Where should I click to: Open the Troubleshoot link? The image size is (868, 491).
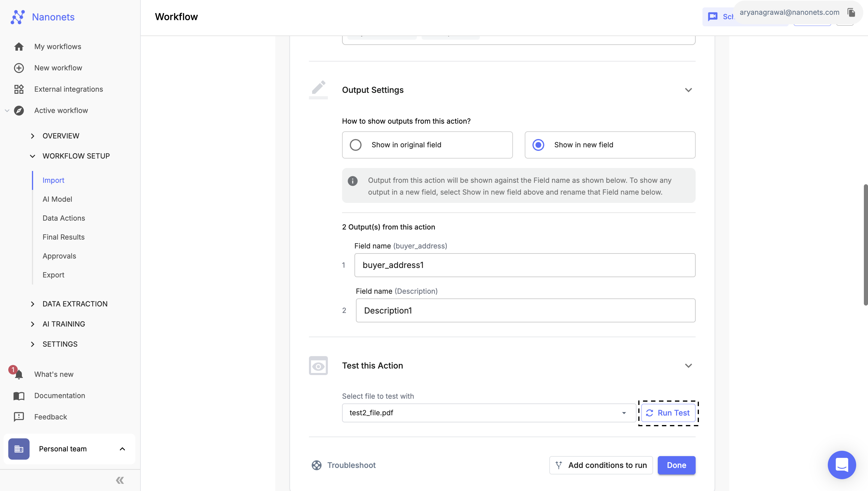pyautogui.click(x=352, y=465)
